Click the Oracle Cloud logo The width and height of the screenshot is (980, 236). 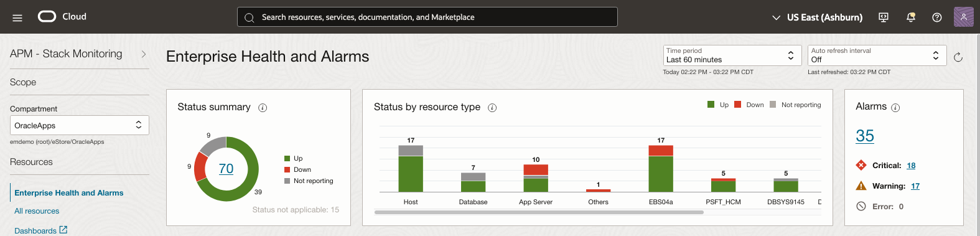pos(62,17)
